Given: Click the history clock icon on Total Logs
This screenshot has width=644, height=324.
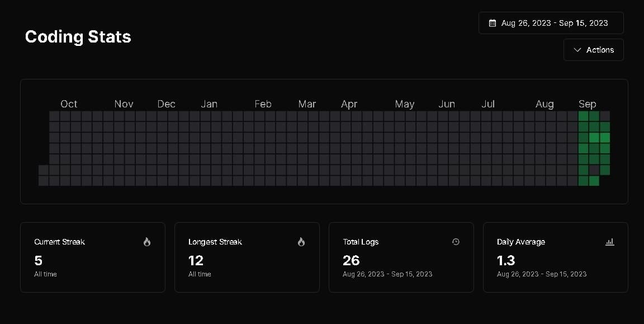Looking at the screenshot, I should pyautogui.click(x=456, y=242).
